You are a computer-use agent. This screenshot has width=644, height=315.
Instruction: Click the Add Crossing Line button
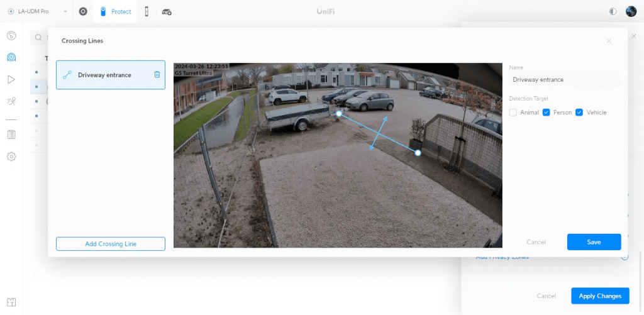[111, 244]
